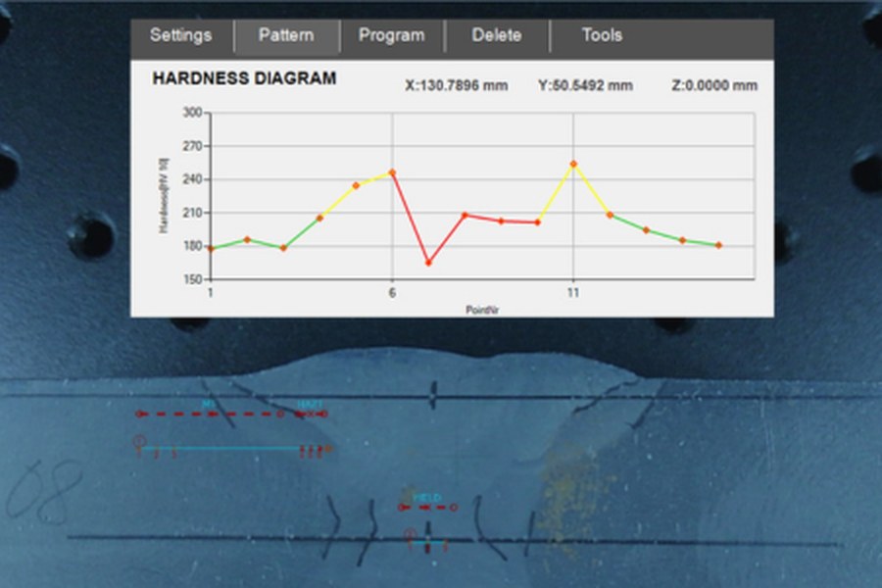This screenshot has width=882, height=588.
Task: Select the data point on gridline 6
Action: point(392,172)
